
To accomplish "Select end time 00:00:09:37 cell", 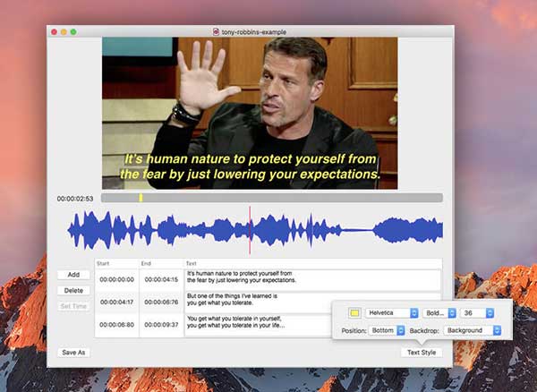I will coord(161,325).
